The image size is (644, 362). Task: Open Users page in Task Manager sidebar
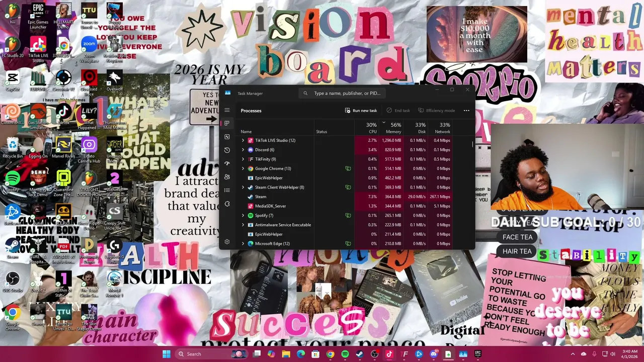click(x=227, y=177)
